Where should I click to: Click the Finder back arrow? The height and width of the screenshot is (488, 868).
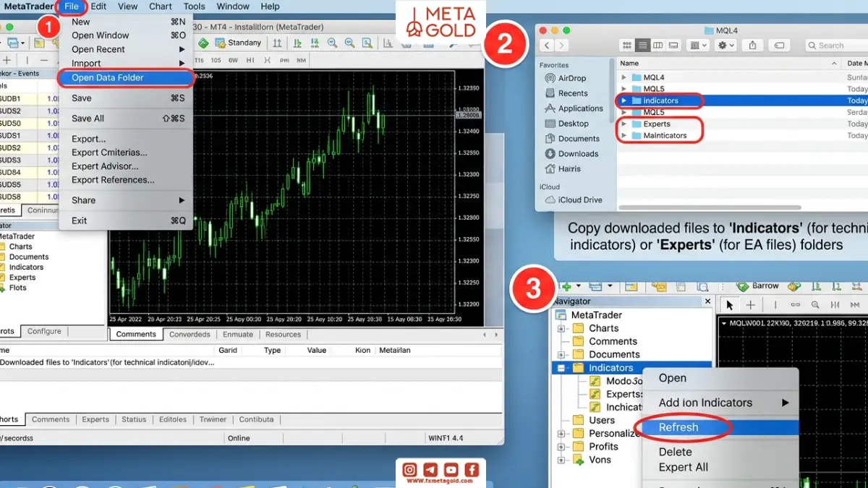coord(546,45)
